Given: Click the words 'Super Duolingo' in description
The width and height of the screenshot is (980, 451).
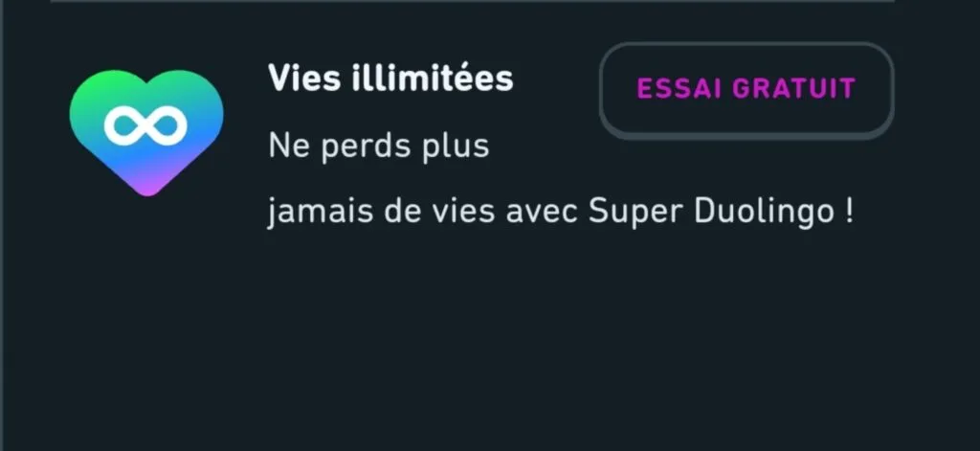Looking at the screenshot, I should [711, 212].
